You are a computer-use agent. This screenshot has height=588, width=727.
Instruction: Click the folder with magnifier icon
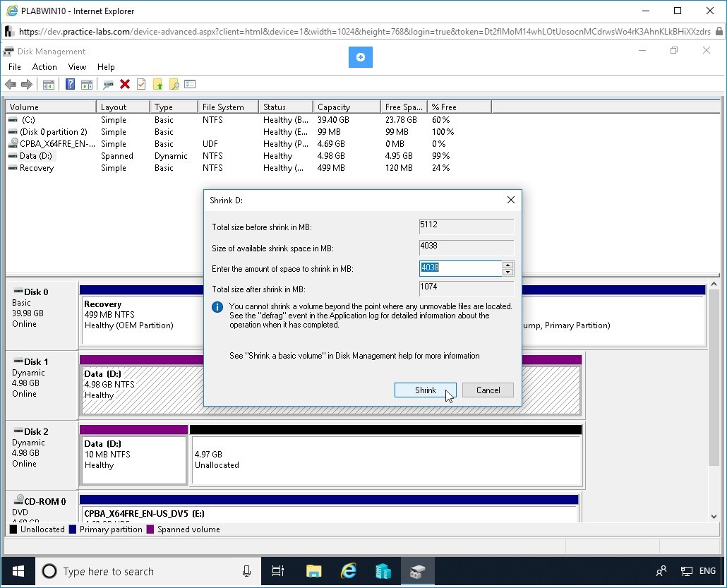174,85
